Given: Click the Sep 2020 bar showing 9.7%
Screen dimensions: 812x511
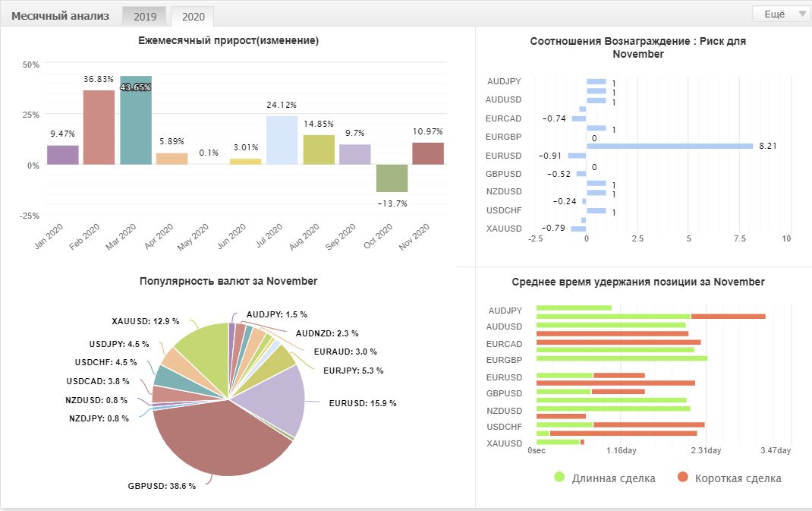Looking at the screenshot, I should (x=355, y=154).
